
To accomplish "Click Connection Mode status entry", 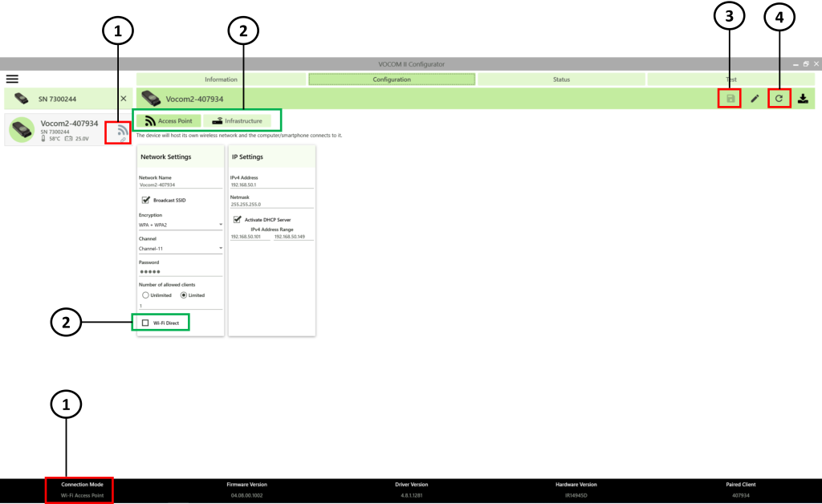I will coord(83,490).
